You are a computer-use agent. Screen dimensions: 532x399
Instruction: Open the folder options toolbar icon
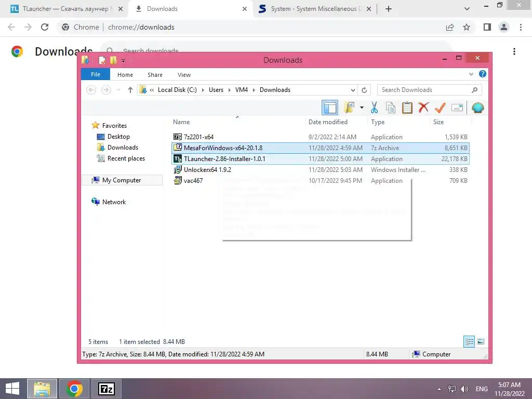coord(349,108)
